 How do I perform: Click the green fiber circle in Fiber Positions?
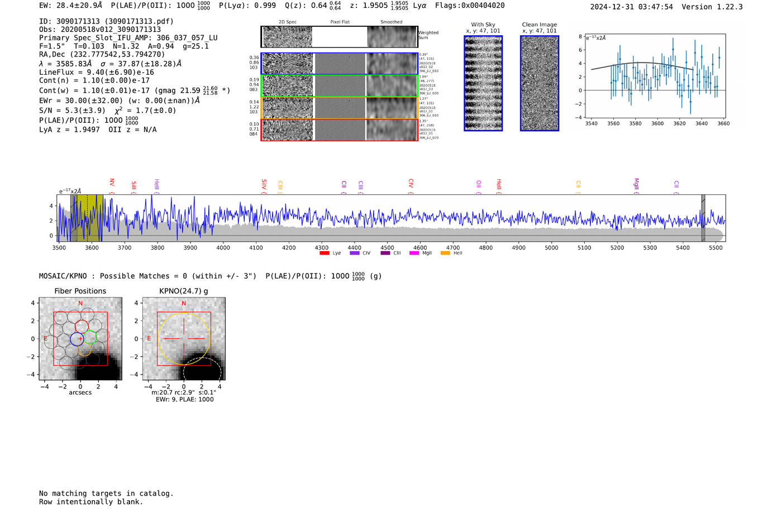[89, 337]
